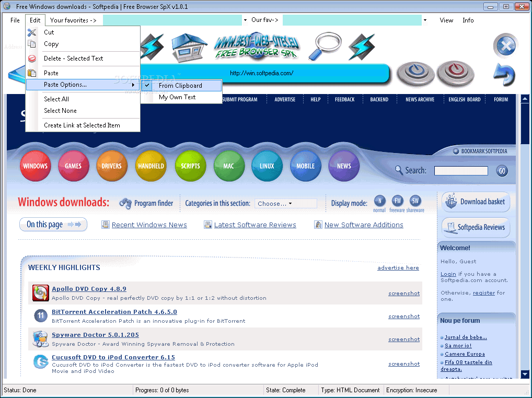Click the magnifying glass search icon

click(x=325, y=46)
